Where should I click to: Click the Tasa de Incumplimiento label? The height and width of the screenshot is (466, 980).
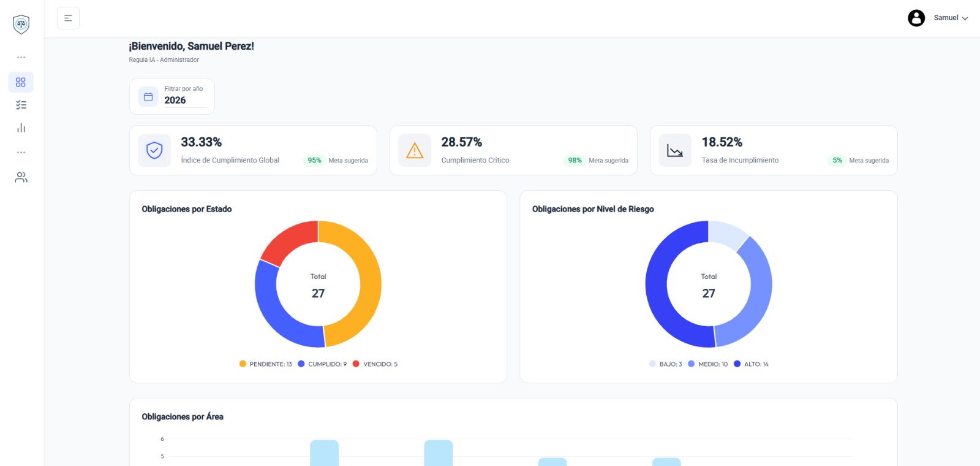740,160
